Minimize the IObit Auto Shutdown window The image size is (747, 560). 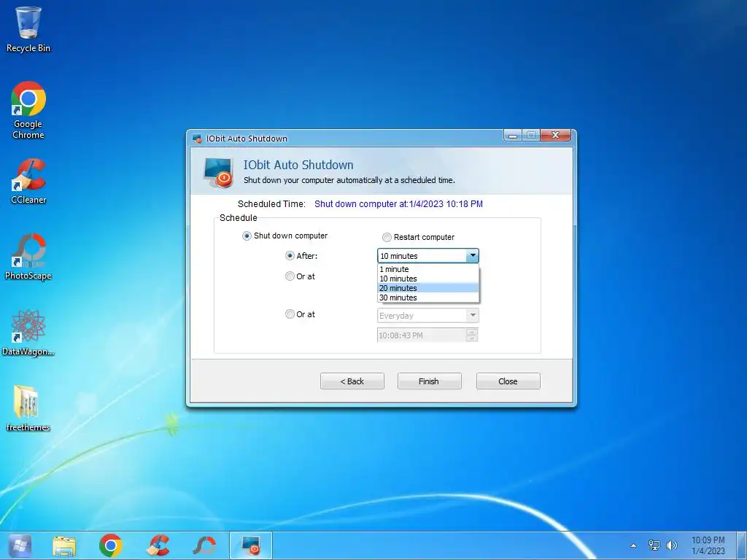(x=513, y=136)
